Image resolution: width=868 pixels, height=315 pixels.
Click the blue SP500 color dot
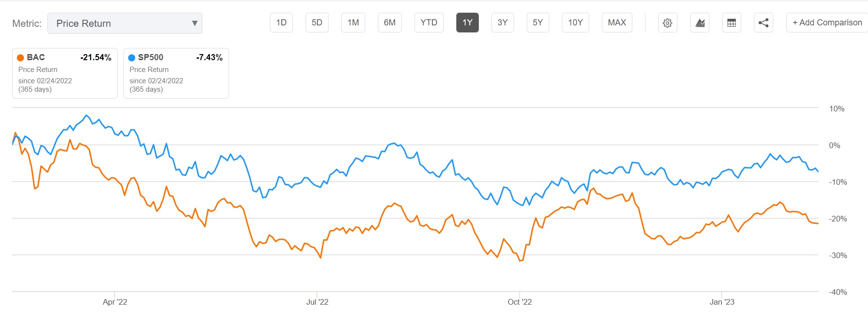click(x=132, y=58)
